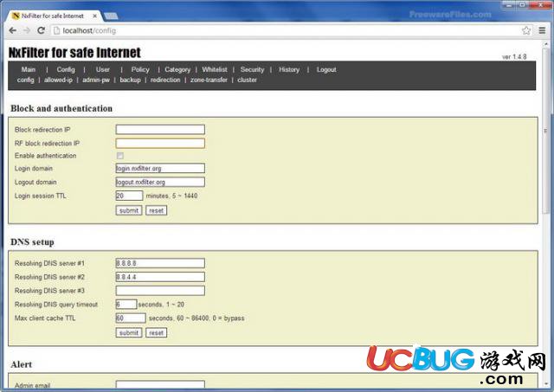Click the Logout menu item
Image resolution: width=554 pixels, height=392 pixels.
pos(326,69)
